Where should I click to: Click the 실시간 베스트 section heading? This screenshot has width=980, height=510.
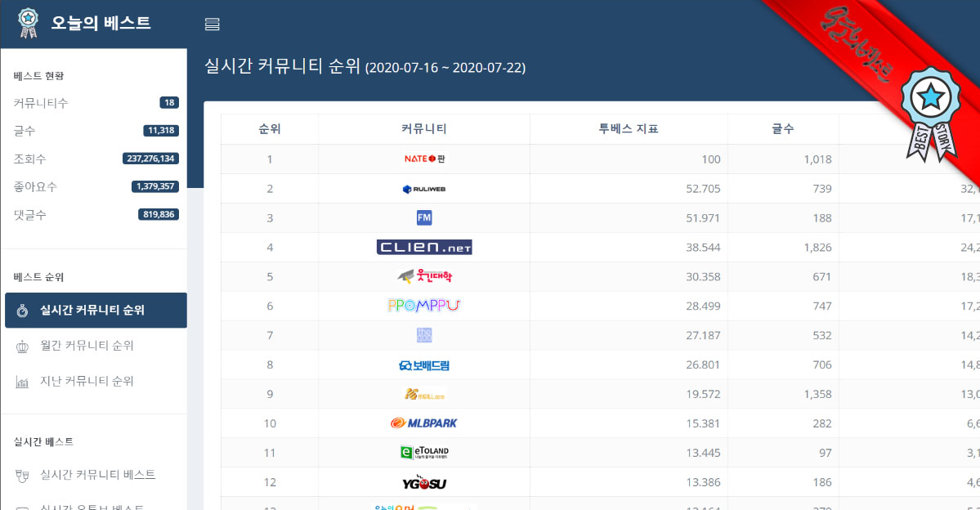pos(44,442)
